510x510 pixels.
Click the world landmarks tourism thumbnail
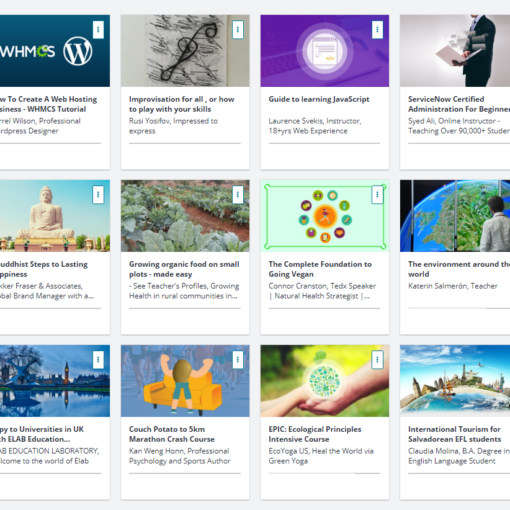(x=455, y=381)
